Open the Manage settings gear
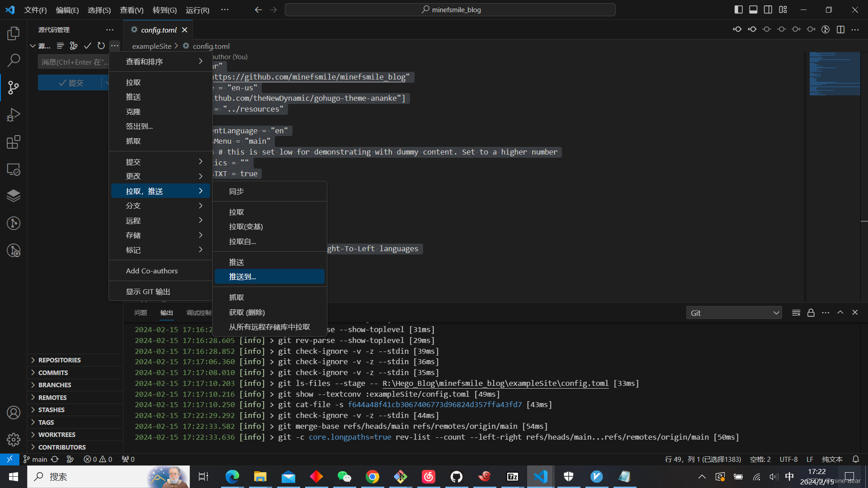 click(14, 439)
